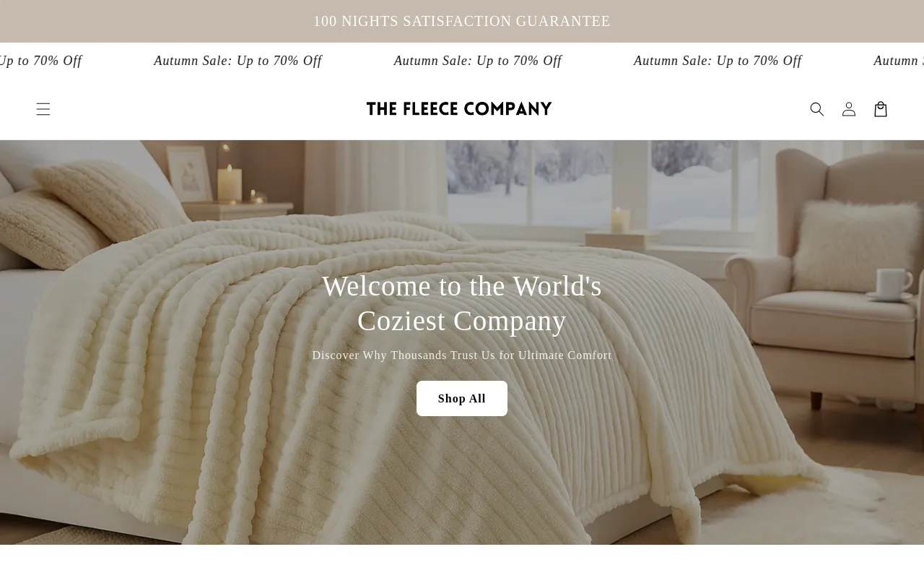This screenshot has height=578, width=924.
Task: Click the lit candle on the nightstand
Action: click(x=230, y=183)
